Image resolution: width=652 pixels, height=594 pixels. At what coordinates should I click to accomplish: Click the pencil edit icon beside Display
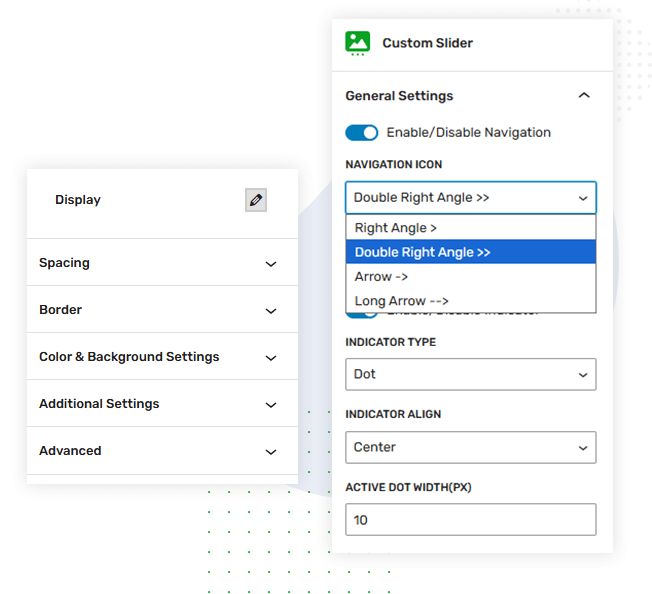click(x=256, y=200)
